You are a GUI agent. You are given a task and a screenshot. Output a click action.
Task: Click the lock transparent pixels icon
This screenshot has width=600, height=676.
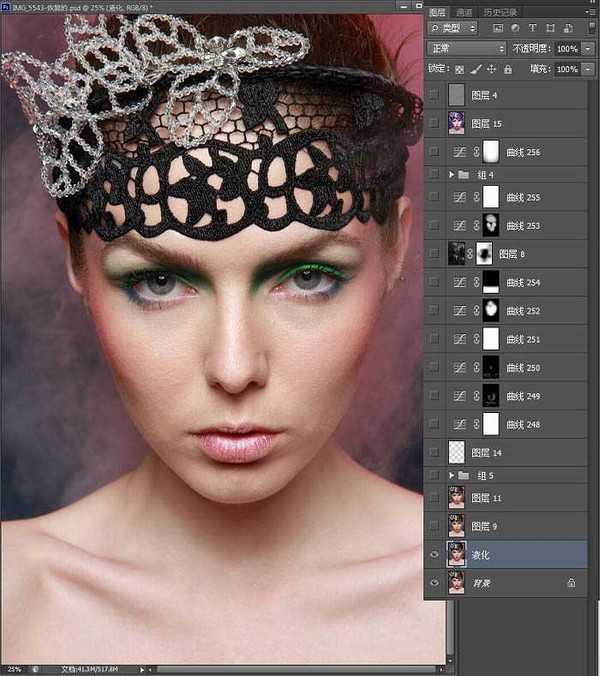460,69
